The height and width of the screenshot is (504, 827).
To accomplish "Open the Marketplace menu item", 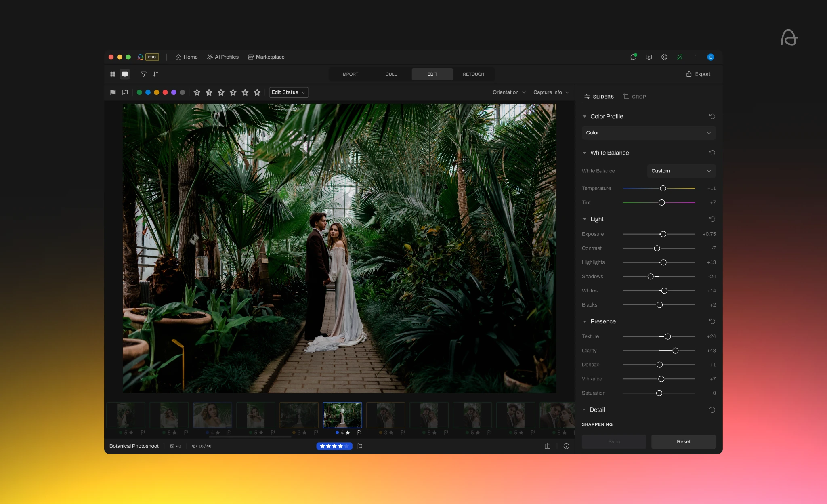I will [x=266, y=57].
